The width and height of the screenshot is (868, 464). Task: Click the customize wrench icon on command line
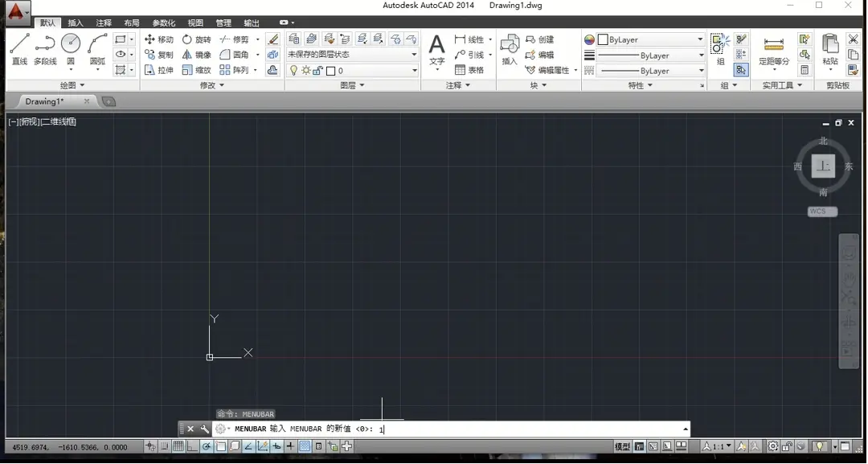pos(204,429)
